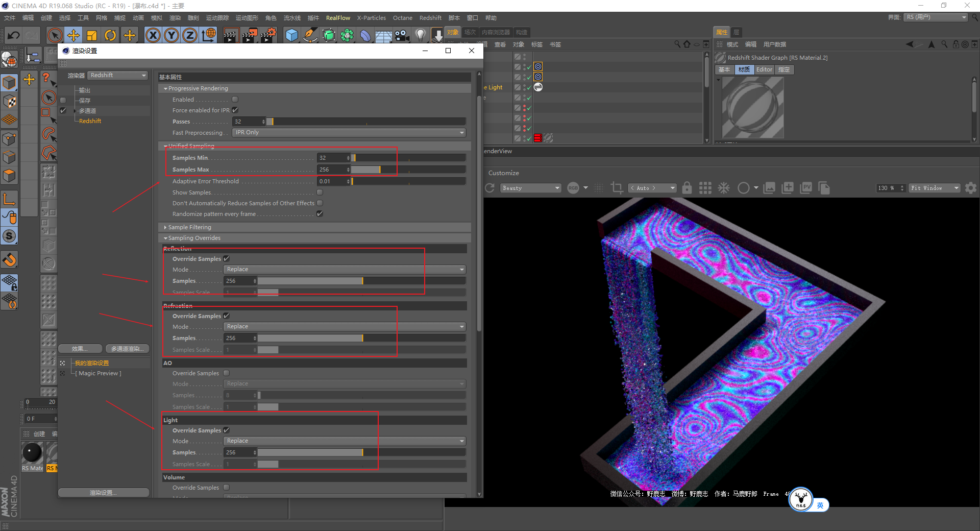Click the crop region icon in RenderView

click(617, 188)
